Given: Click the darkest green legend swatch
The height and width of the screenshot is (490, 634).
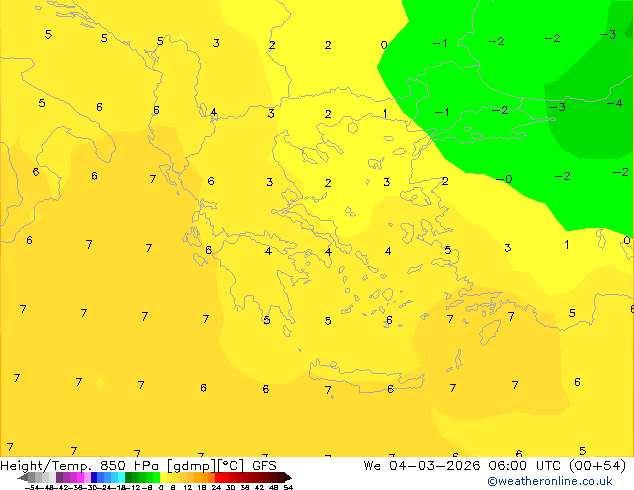Looking at the screenshot, I should (129, 477).
